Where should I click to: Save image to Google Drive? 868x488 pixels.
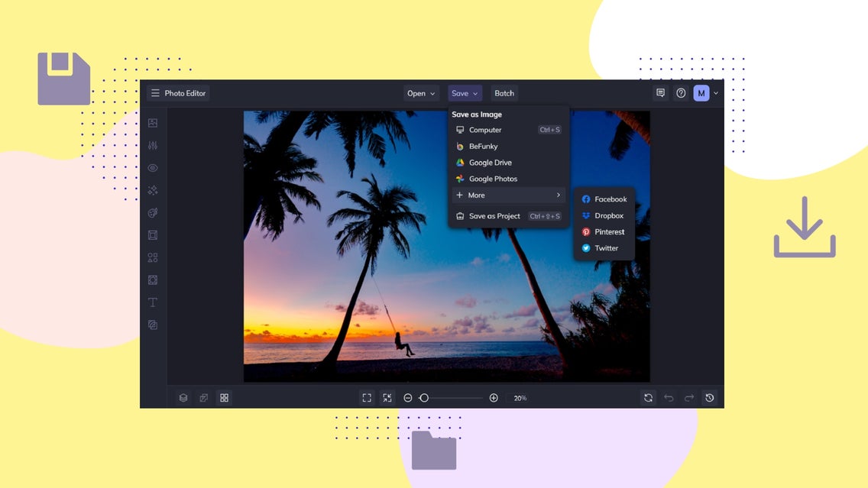pyautogui.click(x=508, y=162)
